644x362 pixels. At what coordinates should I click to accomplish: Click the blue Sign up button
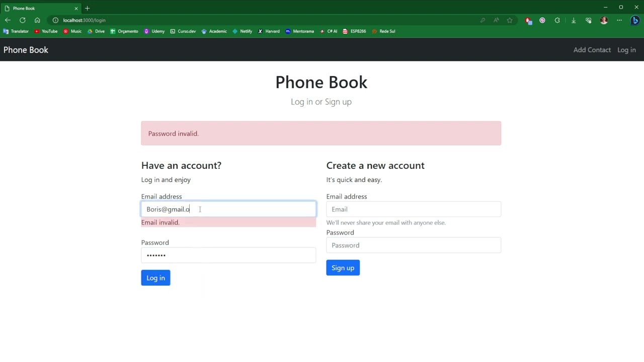[x=343, y=268]
